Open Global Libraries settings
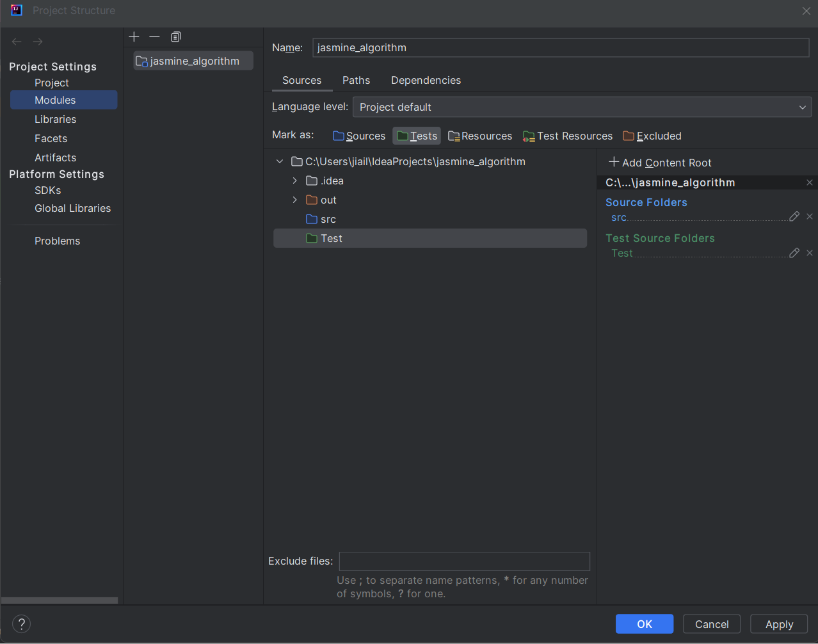Viewport: 818px width, 644px height. point(72,208)
